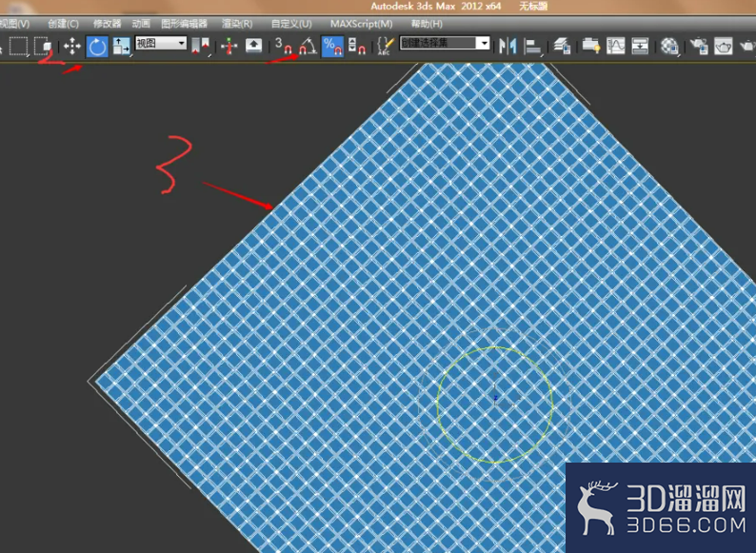Screen dimensions: 756x553
Task: Activate the Select and Move tool
Action: (72, 47)
